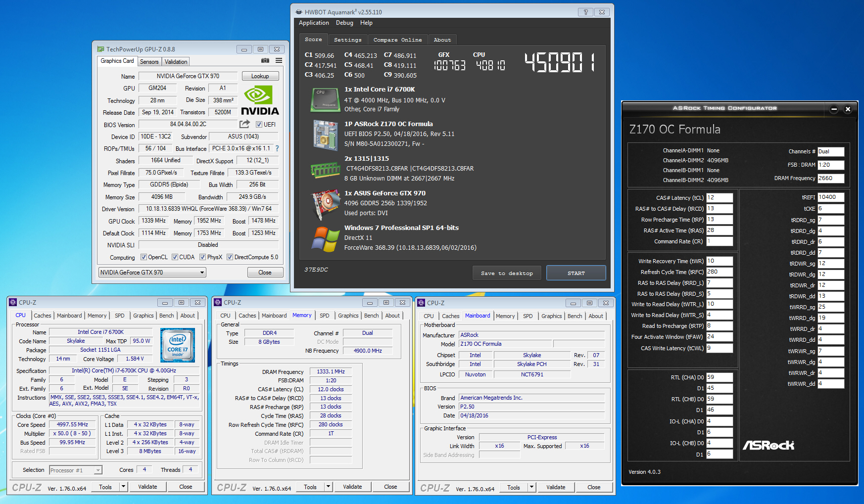Click Validate in CPU-Z CPU window

(x=147, y=487)
